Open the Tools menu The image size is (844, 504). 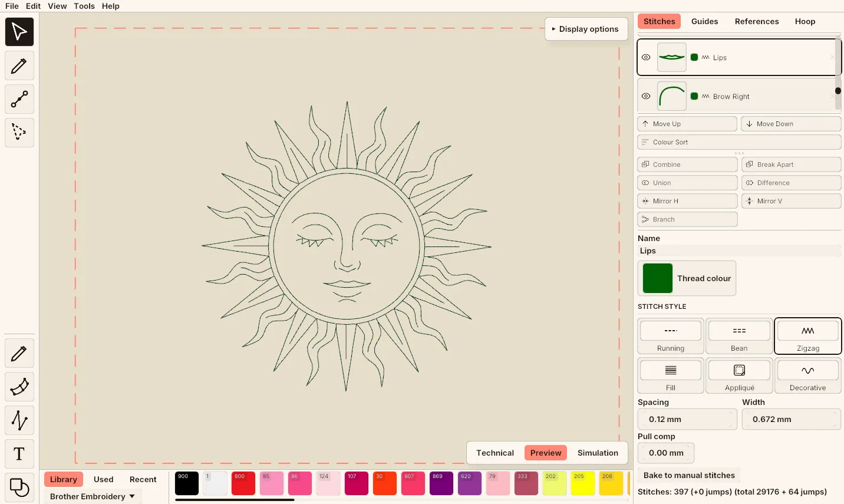coord(84,6)
